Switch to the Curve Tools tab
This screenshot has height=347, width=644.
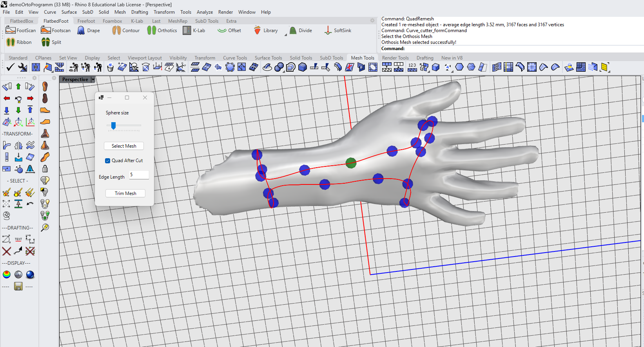235,58
